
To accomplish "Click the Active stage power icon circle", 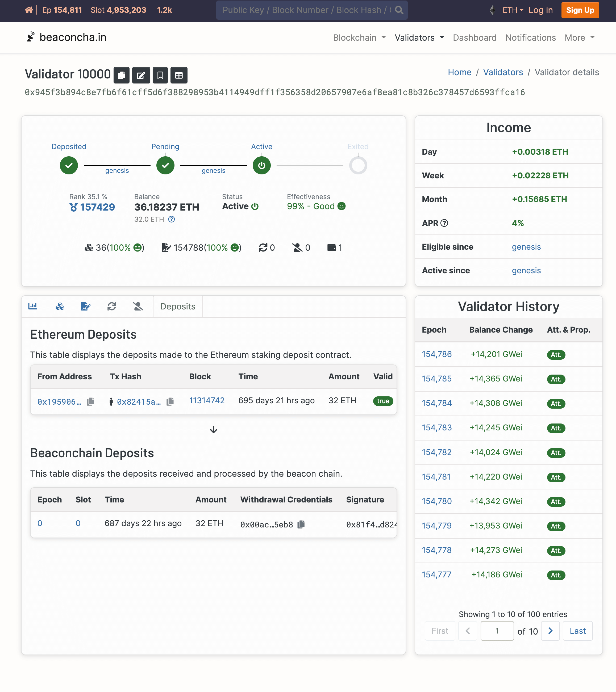I will coord(261,166).
